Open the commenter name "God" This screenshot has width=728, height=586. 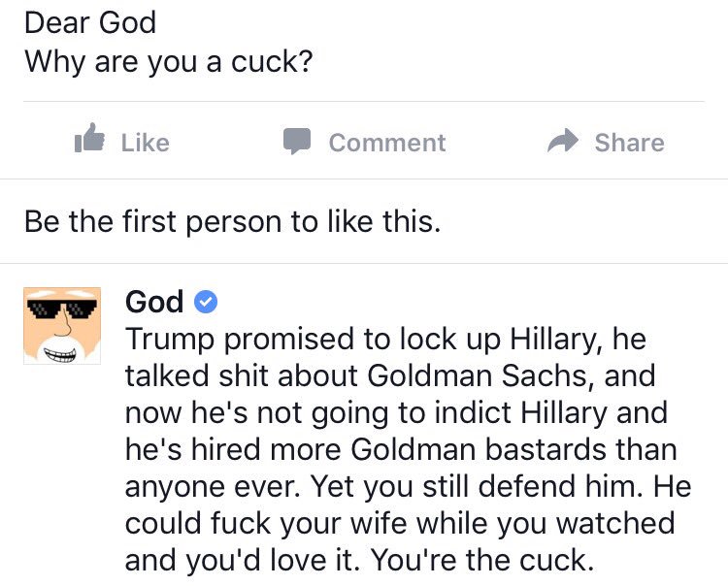click(x=154, y=303)
